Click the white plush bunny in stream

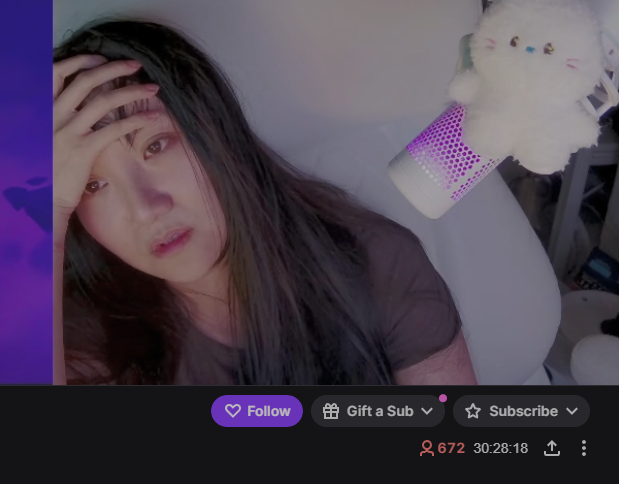pyautogui.click(x=529, y=83)
